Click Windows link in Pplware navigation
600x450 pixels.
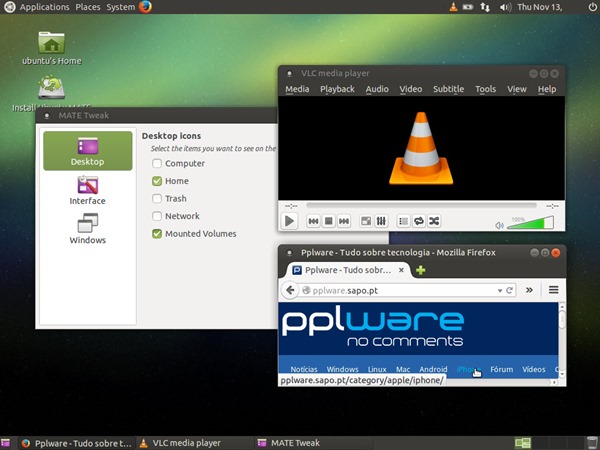pos(342,369)
